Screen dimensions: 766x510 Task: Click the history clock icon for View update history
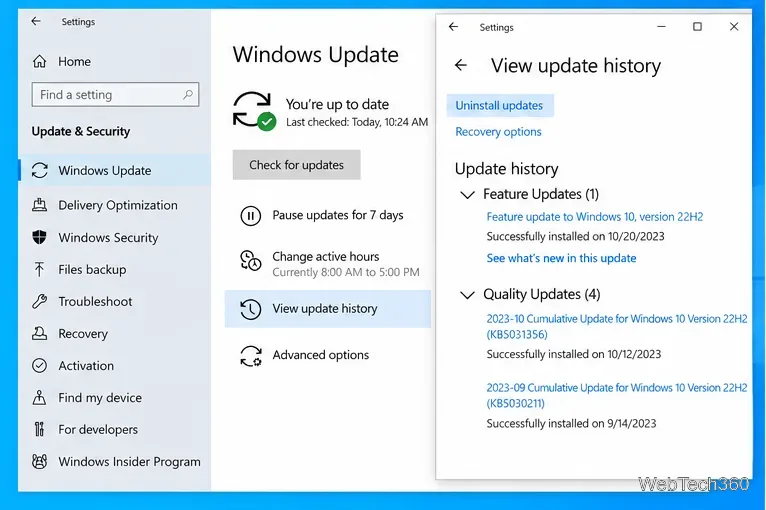coord(251,309)
